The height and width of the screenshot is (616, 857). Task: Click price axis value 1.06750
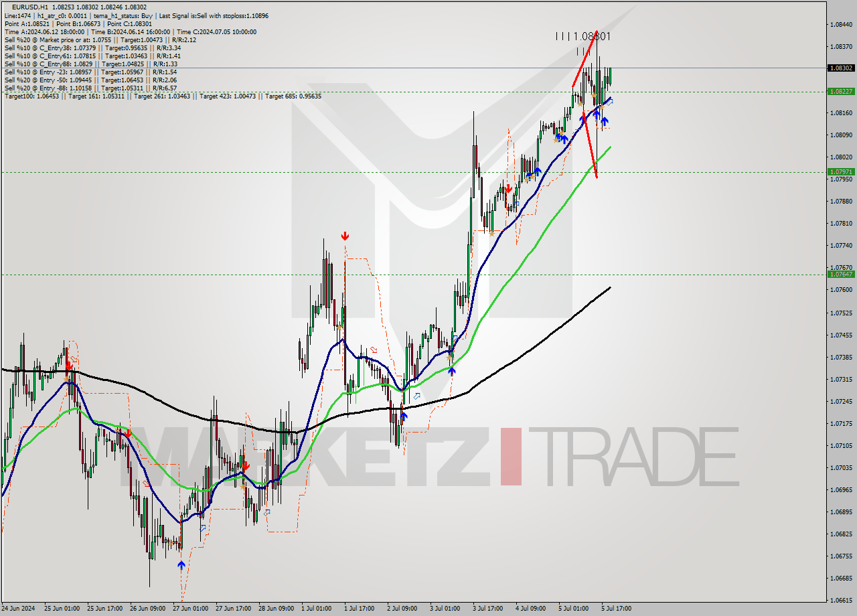click(841, 556)
